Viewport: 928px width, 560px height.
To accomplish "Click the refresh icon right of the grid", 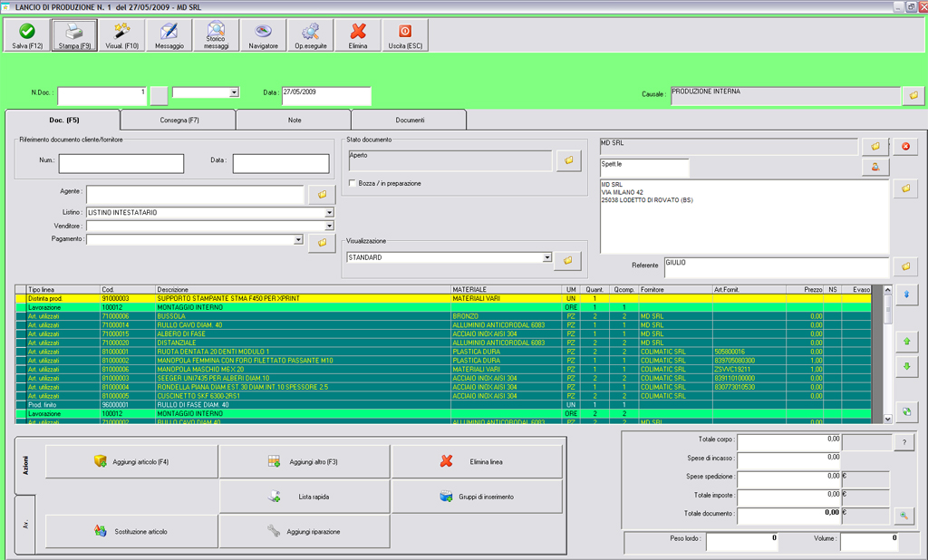I will click(906, 411).
